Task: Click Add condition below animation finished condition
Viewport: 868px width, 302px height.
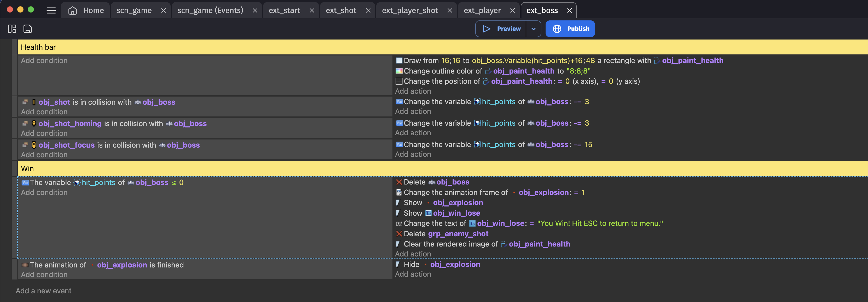Action: point(44,275)
